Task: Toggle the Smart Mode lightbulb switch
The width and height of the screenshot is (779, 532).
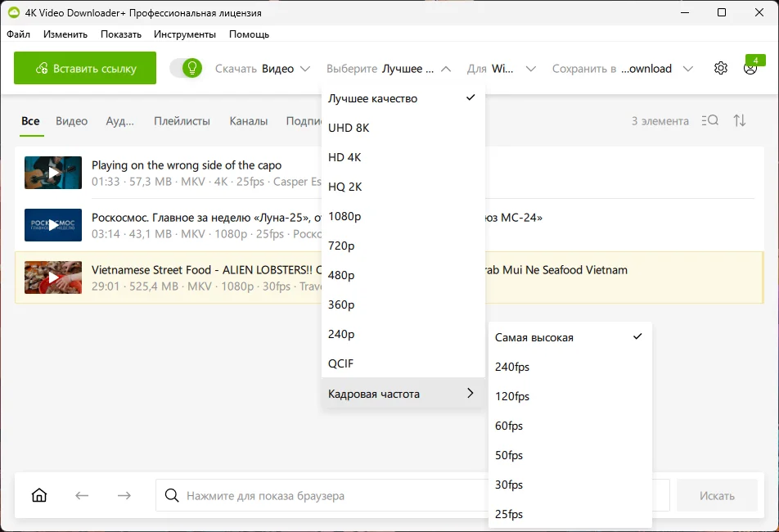Action: pyautogui.click(x=186, y=69)
